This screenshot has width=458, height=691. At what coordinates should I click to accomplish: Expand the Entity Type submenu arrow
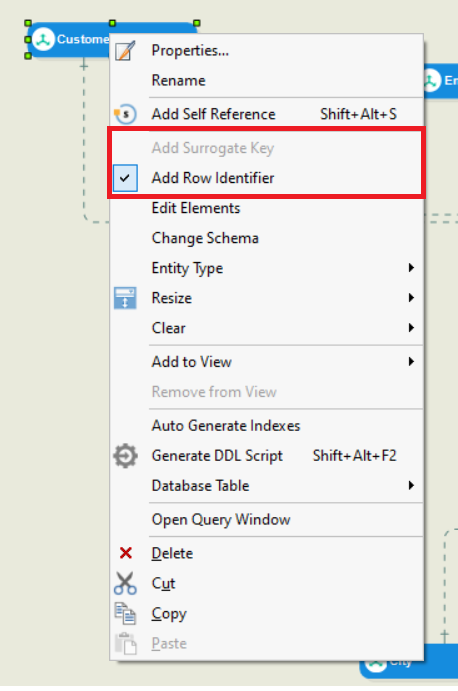(411, 267)
